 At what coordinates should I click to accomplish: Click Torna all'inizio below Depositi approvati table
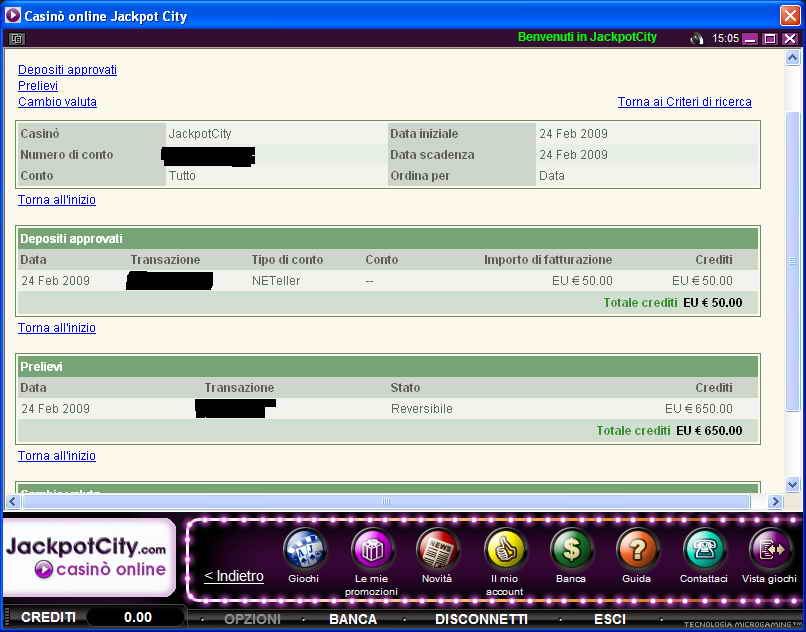(57, 328)
